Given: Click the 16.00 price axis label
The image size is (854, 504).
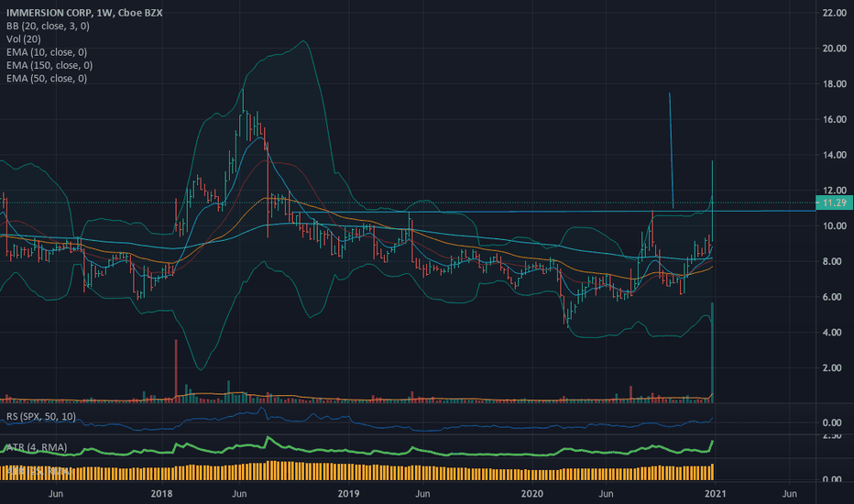Looking at the screenshot, I should 835,119.
